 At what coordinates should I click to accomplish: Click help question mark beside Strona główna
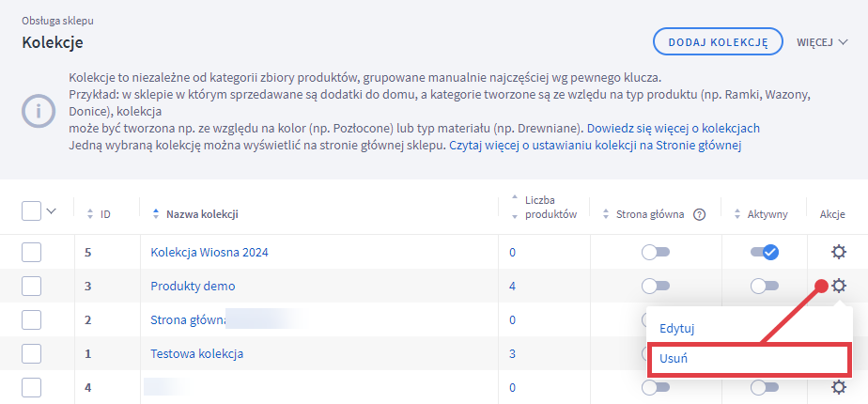(x=699, y=214)
